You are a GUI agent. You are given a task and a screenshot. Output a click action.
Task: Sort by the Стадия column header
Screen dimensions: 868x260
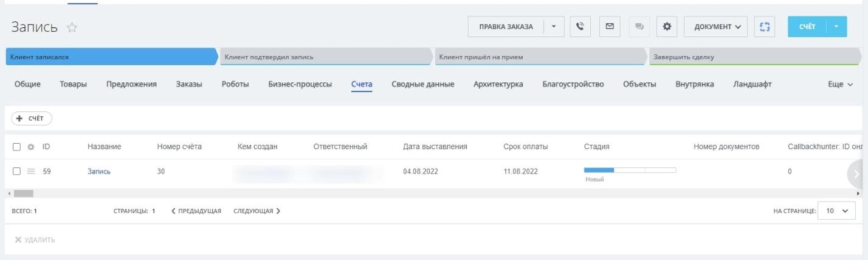coord(596,147)
